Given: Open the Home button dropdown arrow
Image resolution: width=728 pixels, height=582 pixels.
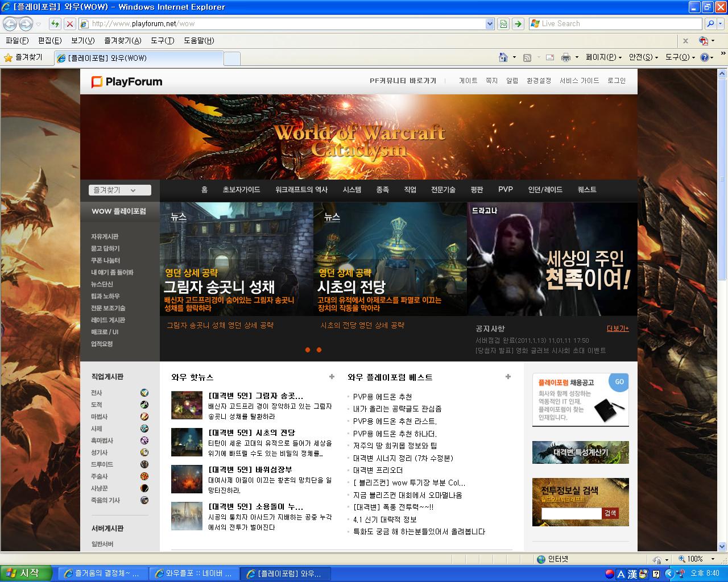Looking at the screenshot, I should click(514, 57).
